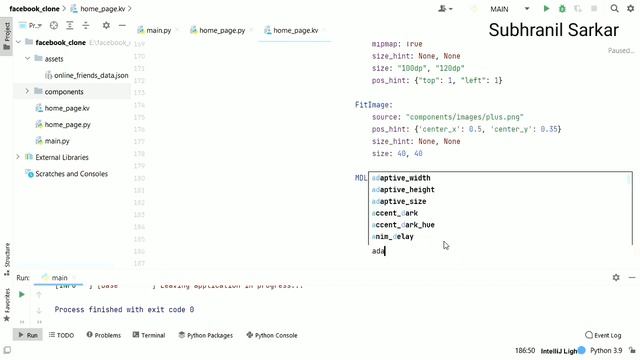Viewport: 640px width, 360px height.
Task: Open the Event Log
Action: [x=603, y=335]
